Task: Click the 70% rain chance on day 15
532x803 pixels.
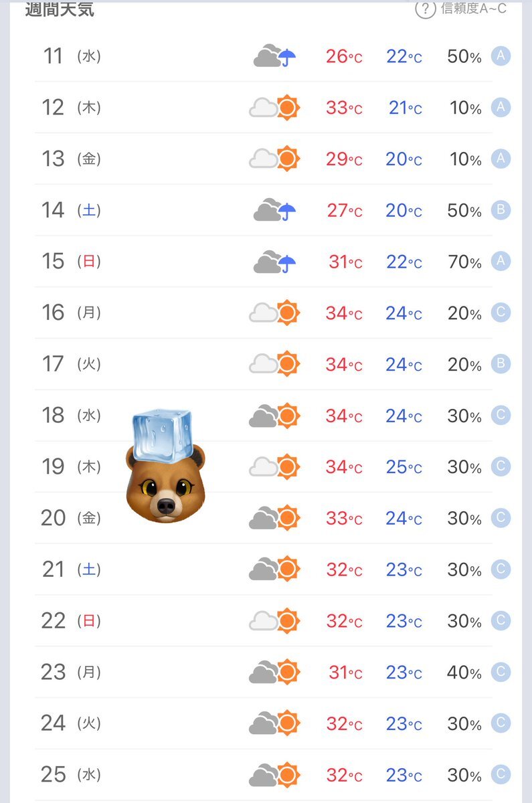Action: 464,262
